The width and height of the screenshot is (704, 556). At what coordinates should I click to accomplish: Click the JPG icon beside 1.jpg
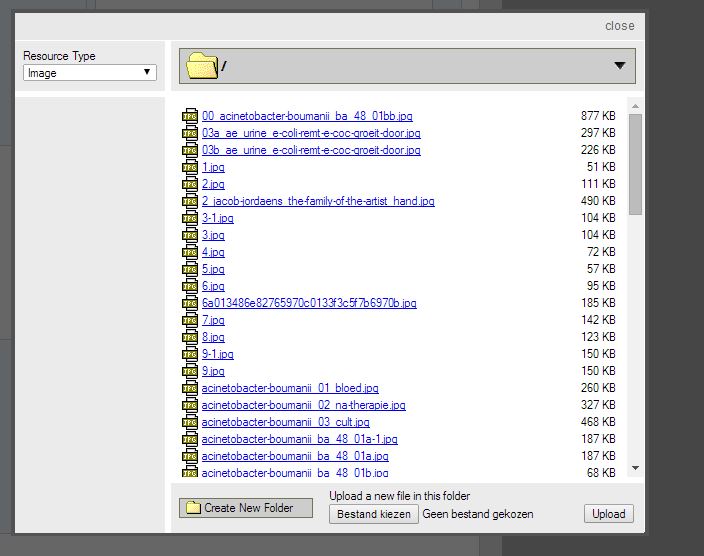189,167
